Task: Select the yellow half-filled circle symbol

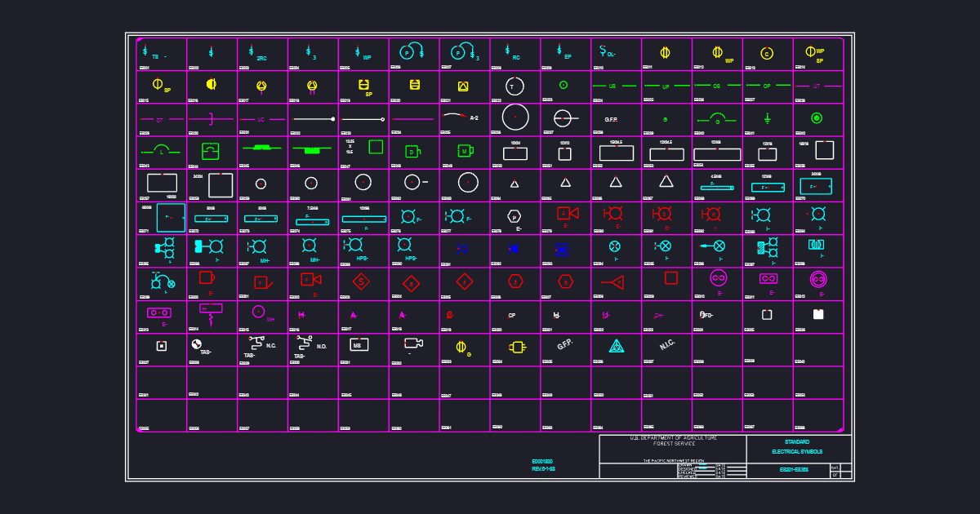Action: pyautogui.click(x=211, y=83)
